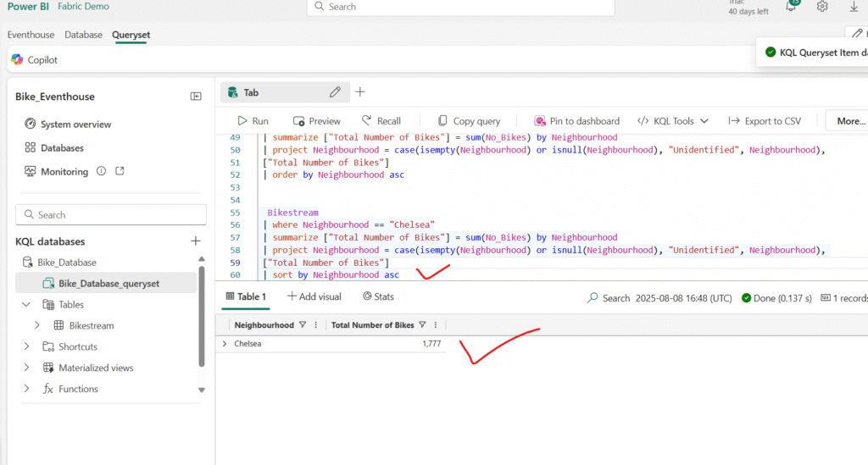The height and width of the screenshot is (465, 868).
Task: Switch to Database tab
Action: (84, 34)
